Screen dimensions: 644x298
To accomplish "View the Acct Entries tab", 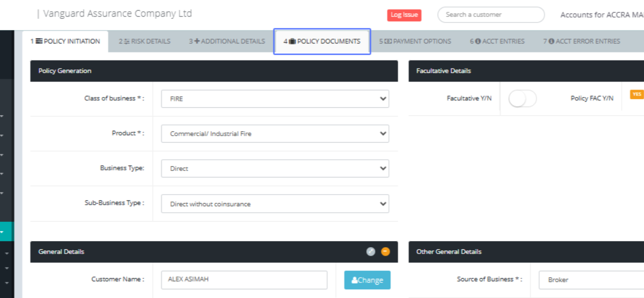I will coord(497,41).
